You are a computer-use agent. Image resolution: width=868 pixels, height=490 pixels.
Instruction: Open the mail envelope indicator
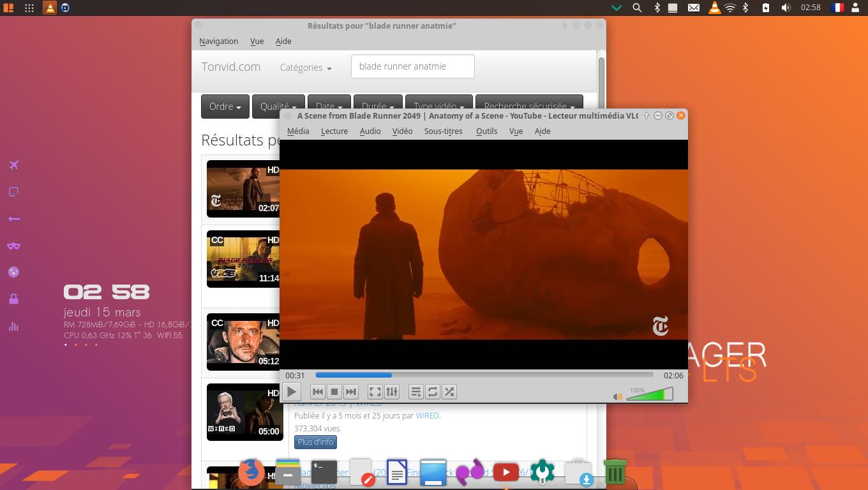coord(693,8)
